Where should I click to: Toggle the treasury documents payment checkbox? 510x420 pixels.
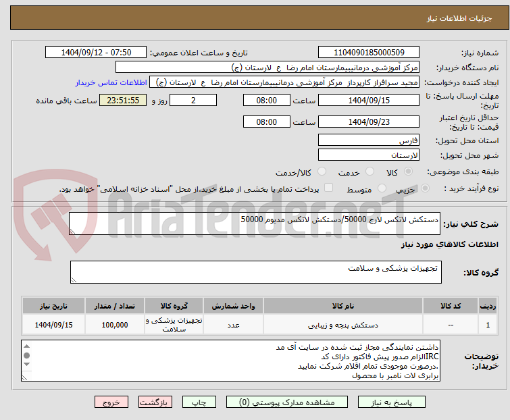329,188
